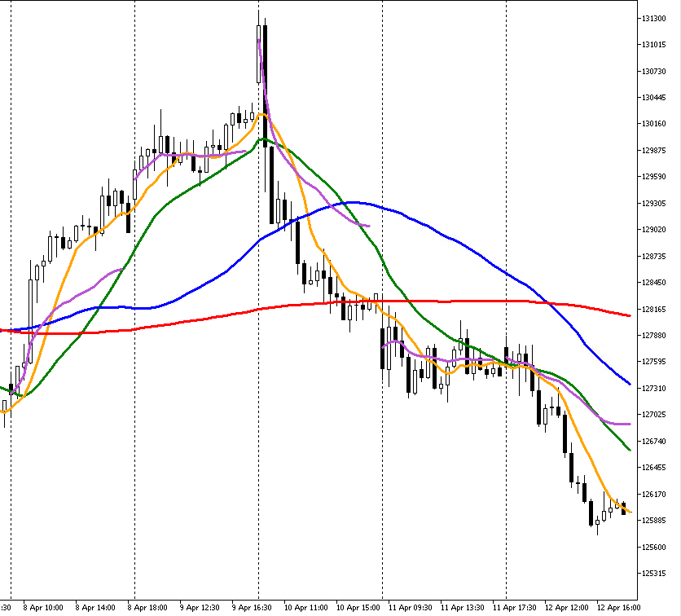
Task: Select price label 127880 on the scale
Action: coord(653,336)
